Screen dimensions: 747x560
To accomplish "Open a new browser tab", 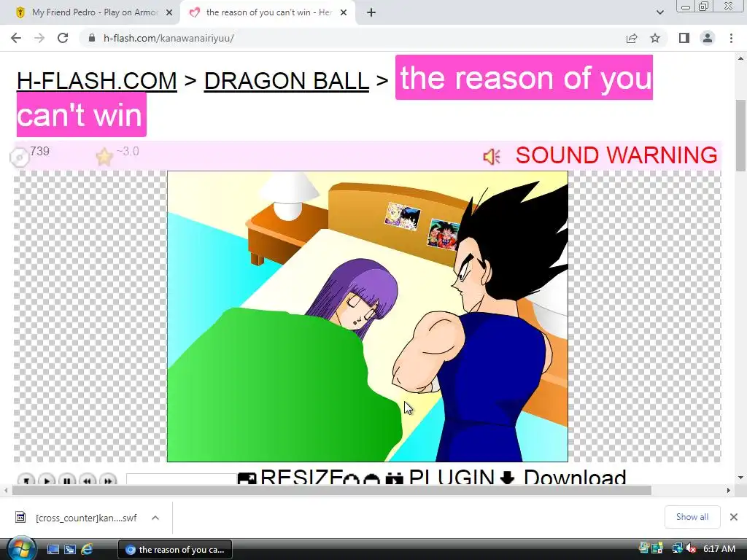I will point(371,12).
